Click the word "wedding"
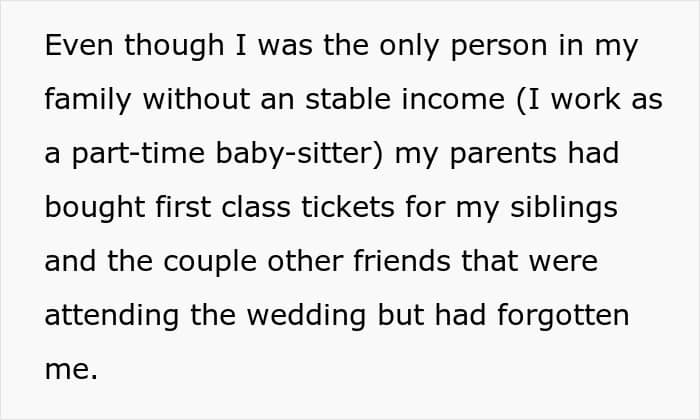The width and height of the screenshot is (700, 420). [x=307, y=317]
